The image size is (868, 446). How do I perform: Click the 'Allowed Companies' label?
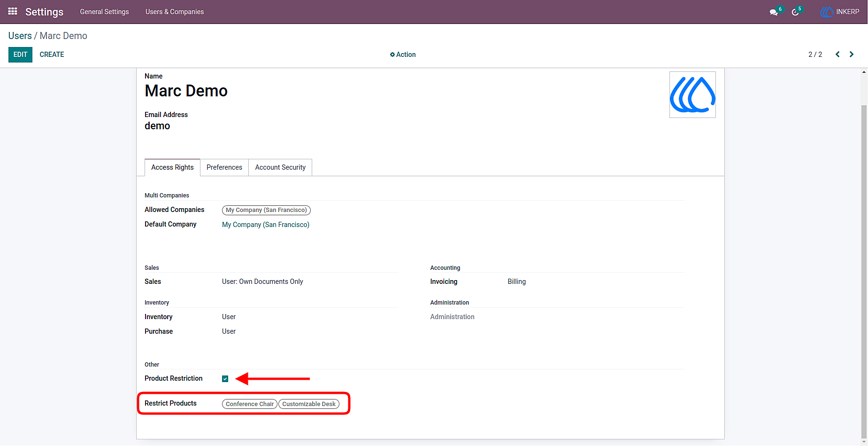(174, 210)
